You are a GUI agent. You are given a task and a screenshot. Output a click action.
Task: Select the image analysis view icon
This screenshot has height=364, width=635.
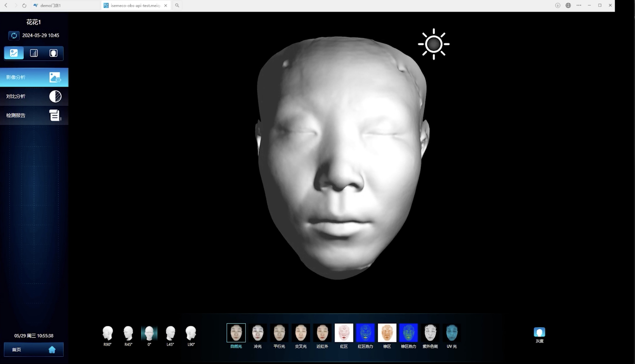point(14,53)
